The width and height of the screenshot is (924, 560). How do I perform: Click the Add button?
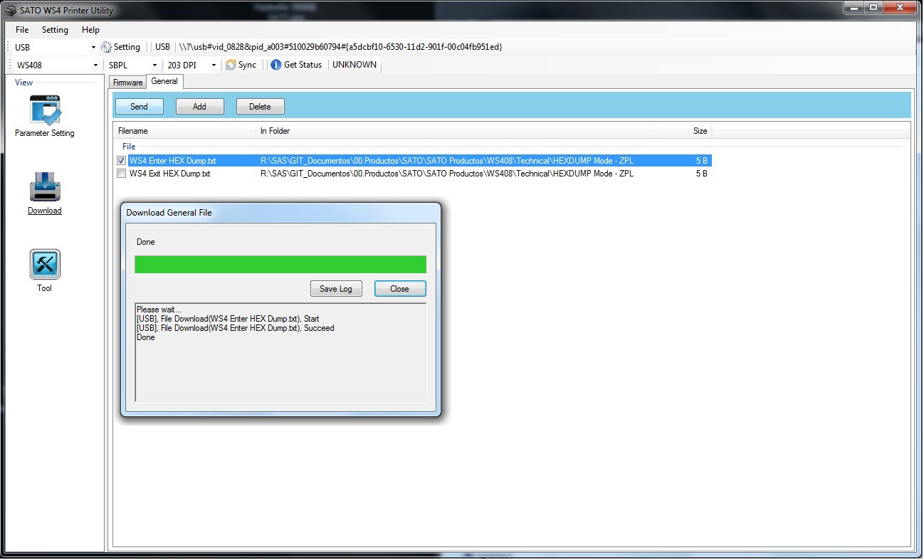tap(200, 107)
